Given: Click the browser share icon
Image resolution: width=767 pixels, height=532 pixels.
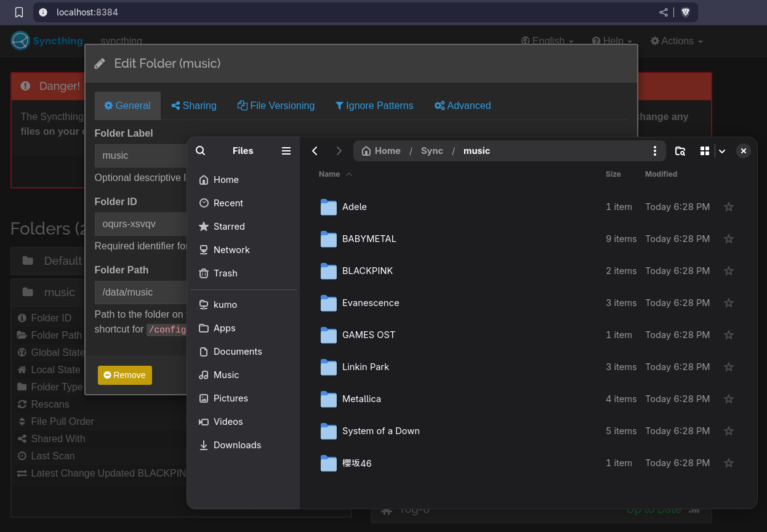Looking at the screenshot, I should point(664,12).
